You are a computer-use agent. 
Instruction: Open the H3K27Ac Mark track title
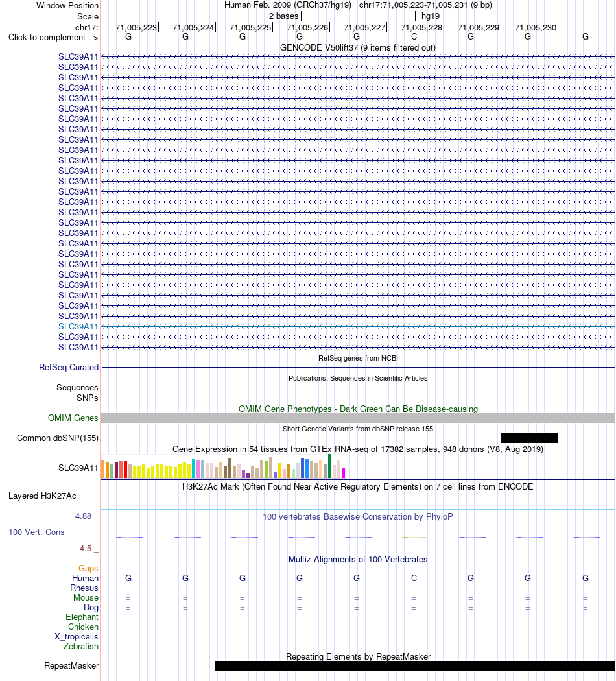tap(358, 487)
